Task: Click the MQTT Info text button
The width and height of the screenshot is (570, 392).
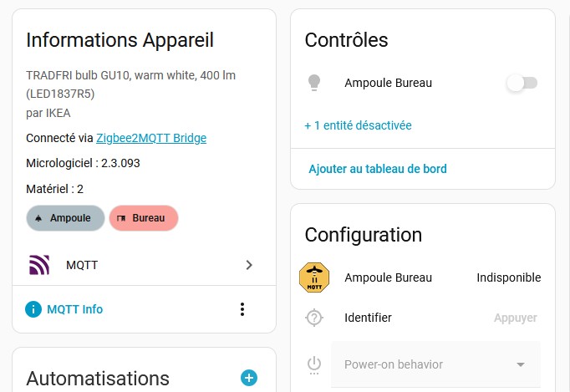Action: pyautogui.click(x=74, y=309)
